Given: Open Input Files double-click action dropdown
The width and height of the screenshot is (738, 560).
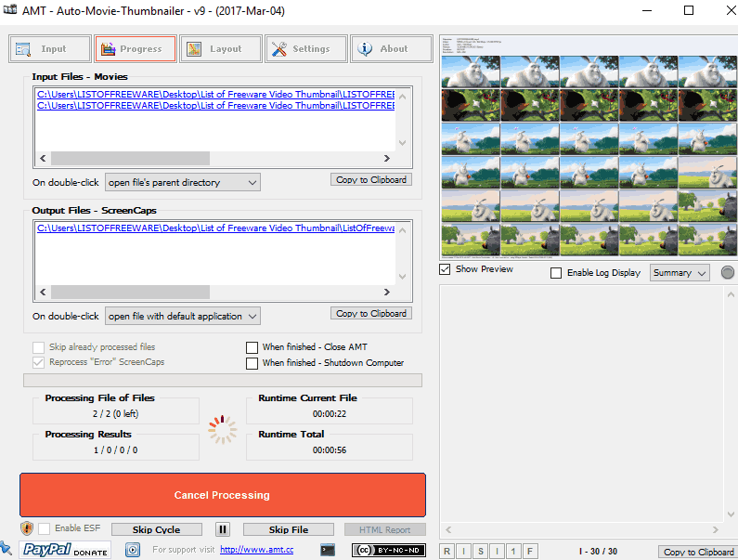Looking at the screenshot, I should [x=183, y=182].
